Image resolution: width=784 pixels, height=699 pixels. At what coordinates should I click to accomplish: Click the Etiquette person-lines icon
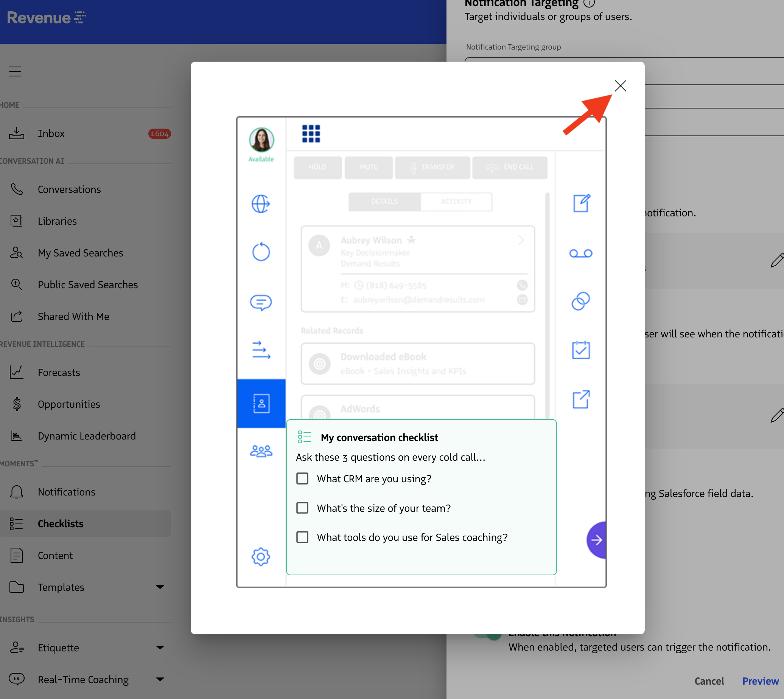point(17,648)
